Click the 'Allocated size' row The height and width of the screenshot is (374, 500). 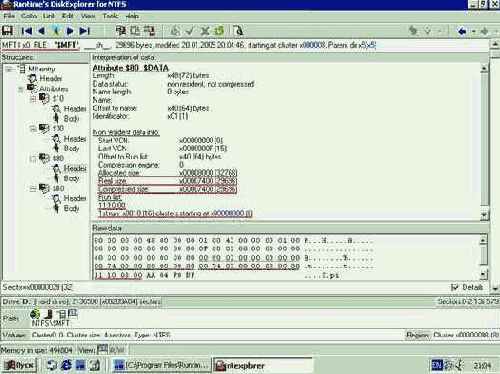168,173
